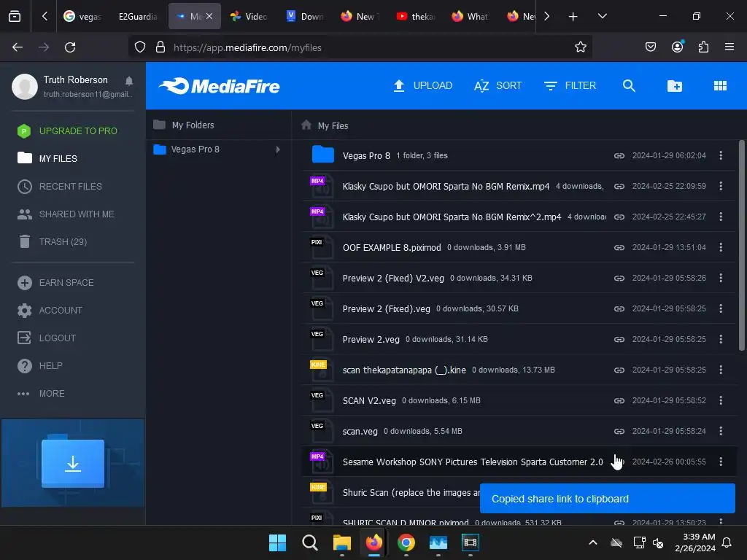Viewport: 747px width, 560px height.
Task: Show hidden system tray icons chevron
Action: (593, 542)
